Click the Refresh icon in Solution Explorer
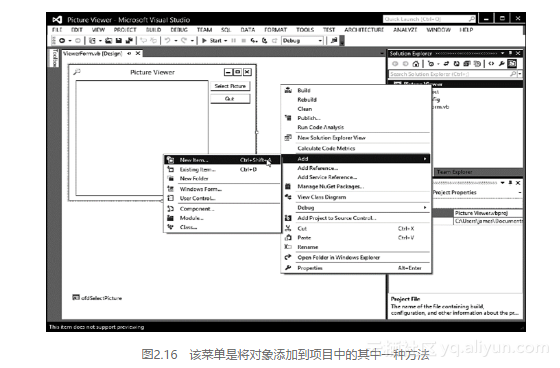This screenshot has height=368, width=560. 456,64
